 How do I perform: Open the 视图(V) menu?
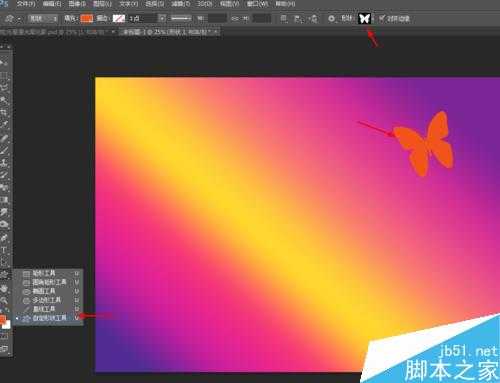coord(229,4)
